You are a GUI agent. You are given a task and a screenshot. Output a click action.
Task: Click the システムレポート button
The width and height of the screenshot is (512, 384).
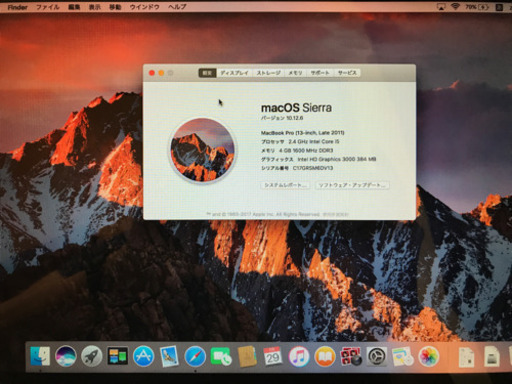tap(285, 185)
